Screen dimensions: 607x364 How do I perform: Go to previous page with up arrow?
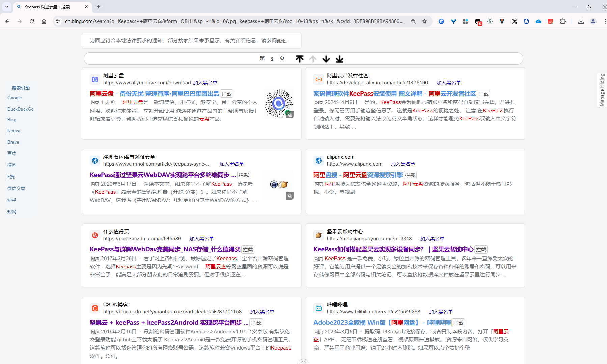pyautogui.click(x=313, y=59)
